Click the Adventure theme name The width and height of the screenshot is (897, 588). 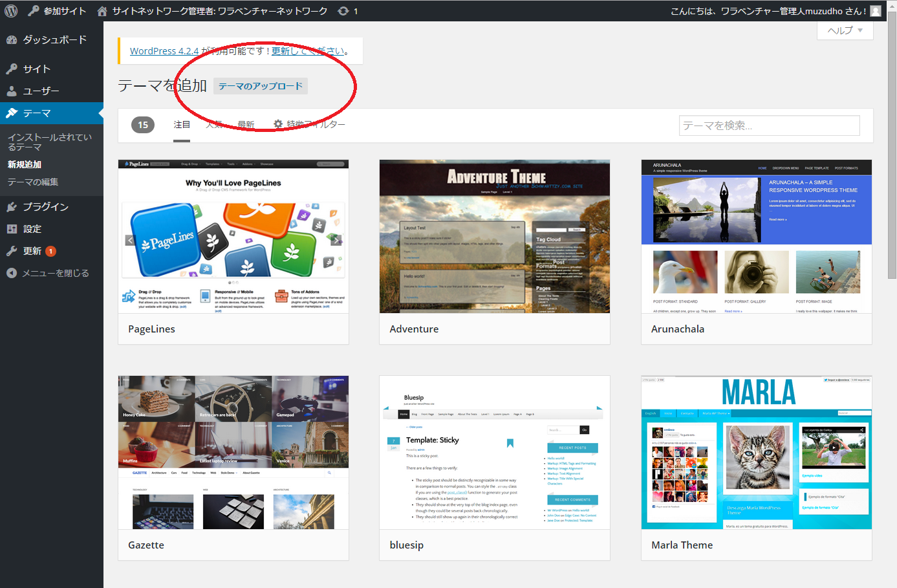[414, 329]
